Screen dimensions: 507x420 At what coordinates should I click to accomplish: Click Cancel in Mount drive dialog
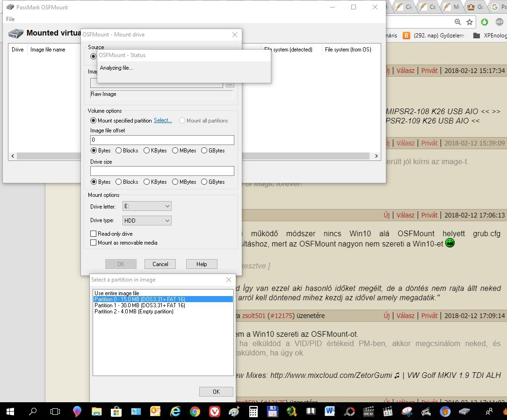coord(160,264)
